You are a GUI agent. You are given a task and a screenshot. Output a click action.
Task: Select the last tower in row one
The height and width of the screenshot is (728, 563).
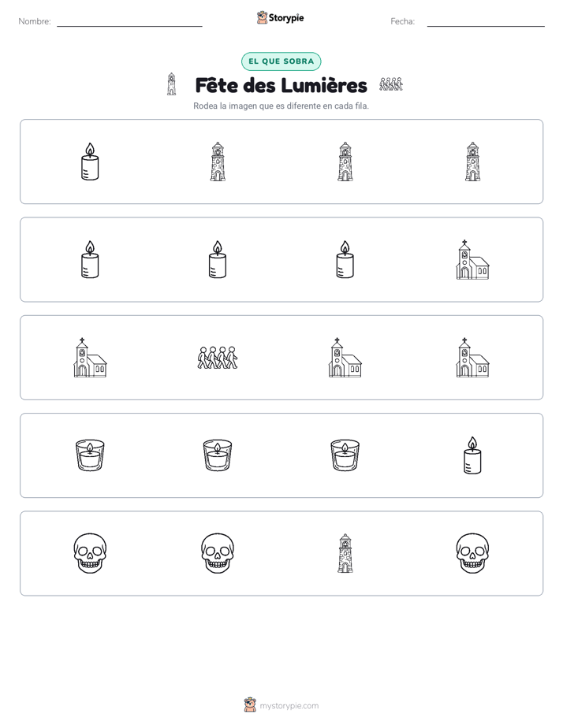tap(472, 162)
